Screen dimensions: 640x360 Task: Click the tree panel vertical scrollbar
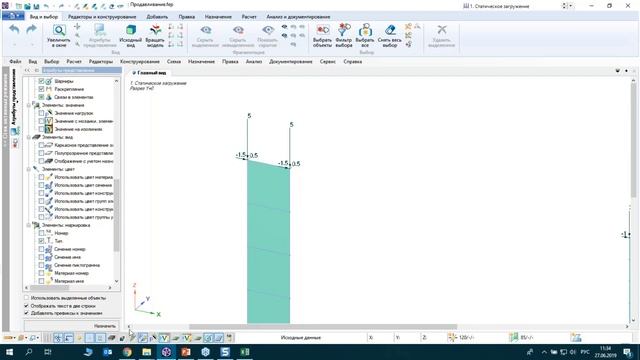click(x=116, y=215)
